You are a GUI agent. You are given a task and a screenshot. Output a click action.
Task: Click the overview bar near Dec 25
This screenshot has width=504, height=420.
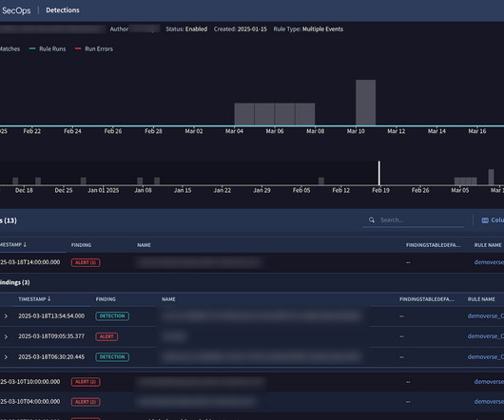[x=84, y=181]
